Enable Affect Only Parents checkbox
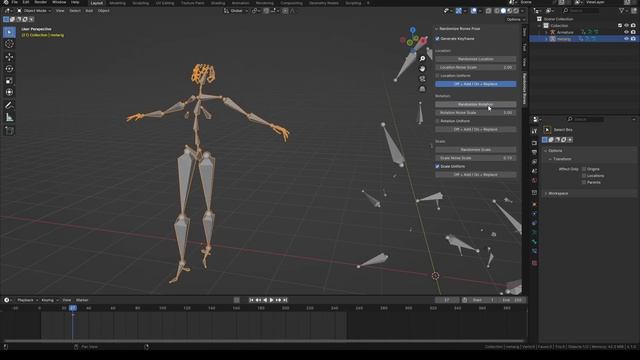This screenshot has height=360, width=640. (x=584, y=182)
